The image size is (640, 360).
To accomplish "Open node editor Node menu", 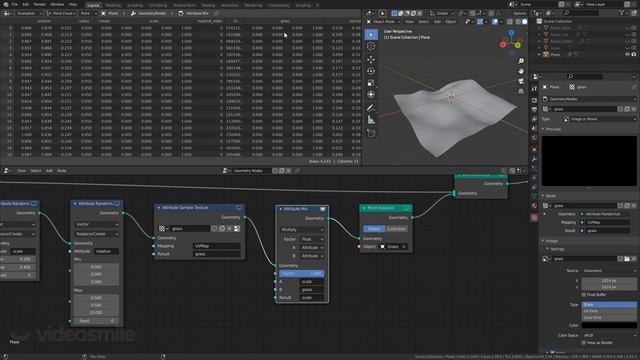I will (62, 171).
